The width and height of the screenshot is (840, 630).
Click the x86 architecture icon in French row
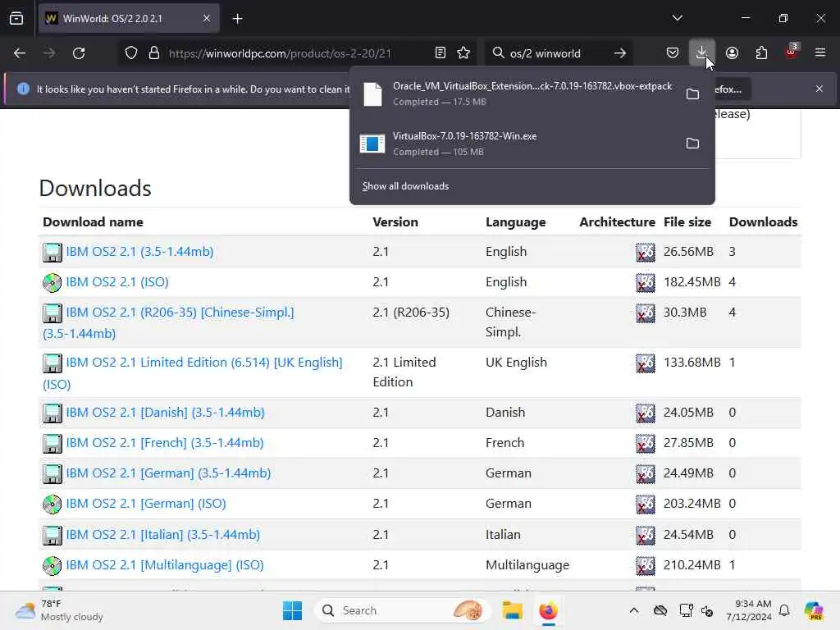[x=645, y=443]
